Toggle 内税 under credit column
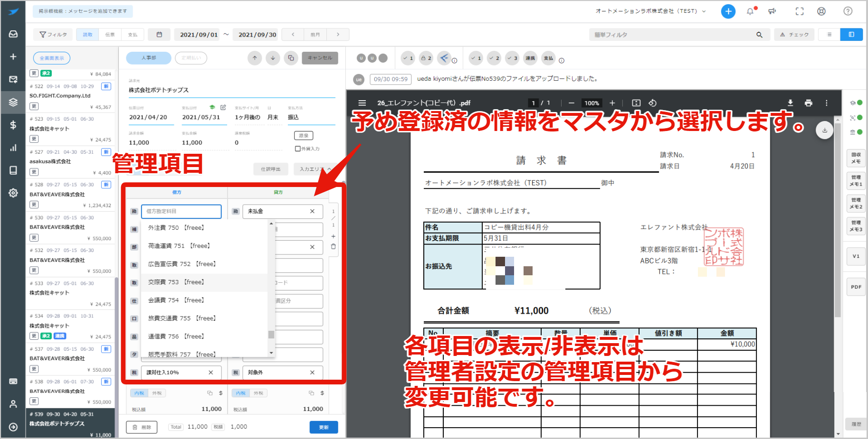Screen dimensions: 868x439 tap(241, 393)
